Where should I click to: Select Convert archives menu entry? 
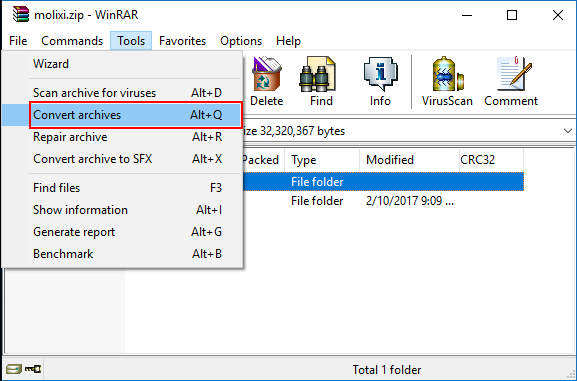[x=122, y=115]
